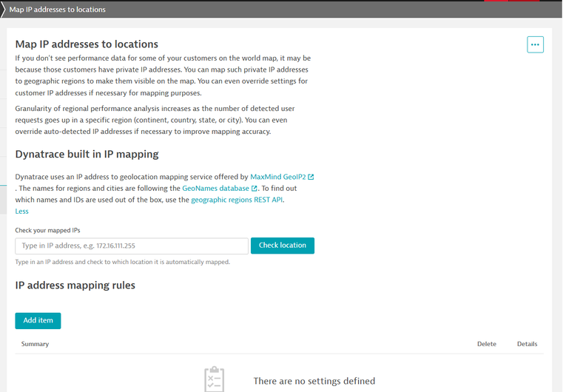Click external link icon beside MaxMind GeoIP2
The width and height of the screenshot is (563, 392).
click(x=311, y=178)
